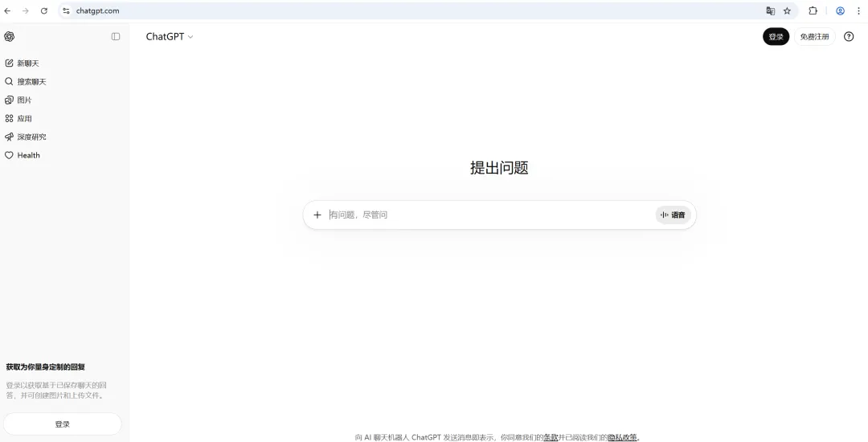Focus the 有问题，尽管问 prompt input field

[490, 215]
